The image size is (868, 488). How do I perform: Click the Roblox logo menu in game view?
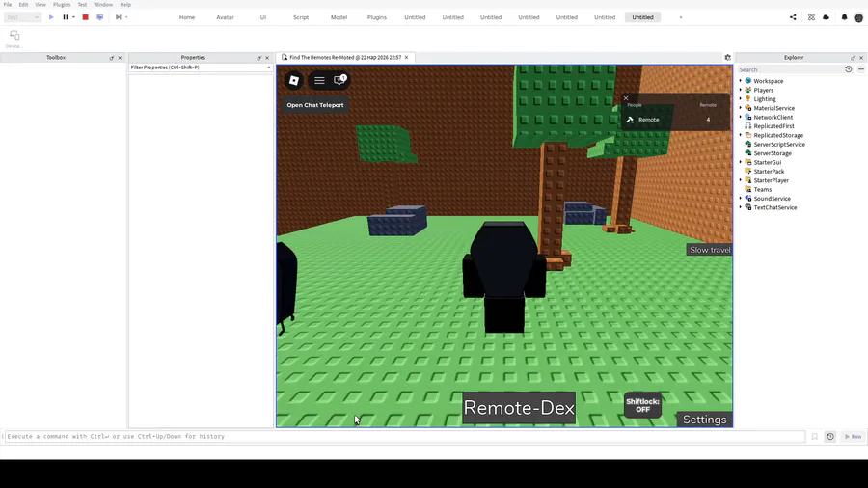(294, 80)
